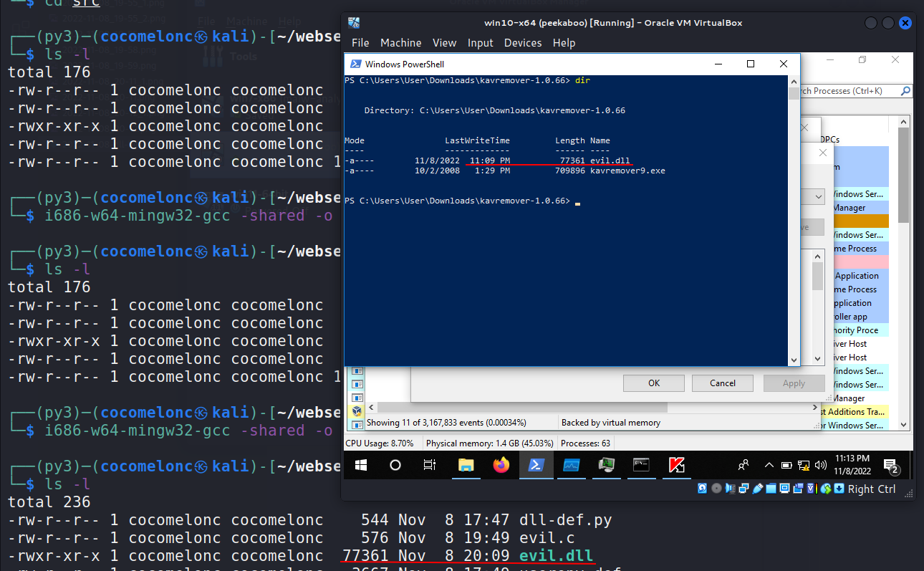The width and height of the screenshot is (924, 571).
Task: Open the combo box dropdown in the dialog
Action: (819, 196)
